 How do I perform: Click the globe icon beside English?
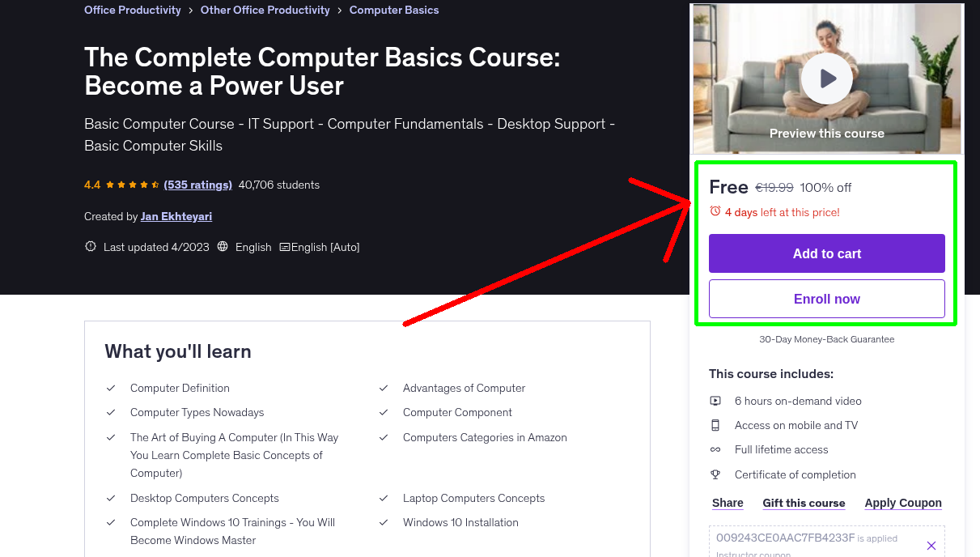tap(223, 247)
